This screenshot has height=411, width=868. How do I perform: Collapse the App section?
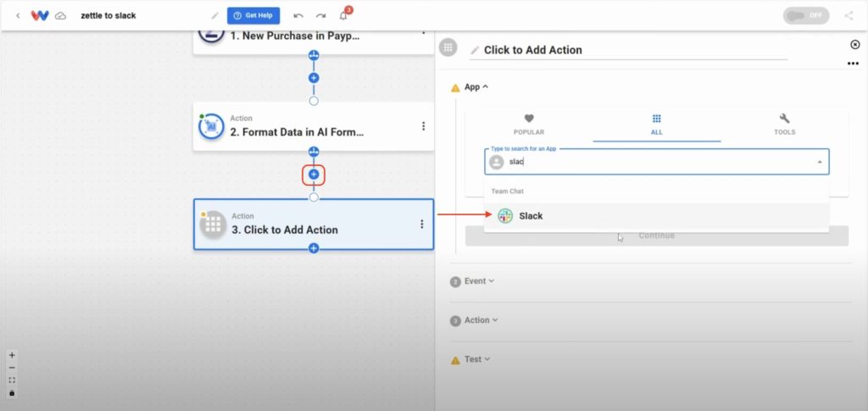[x=476, y=86]
